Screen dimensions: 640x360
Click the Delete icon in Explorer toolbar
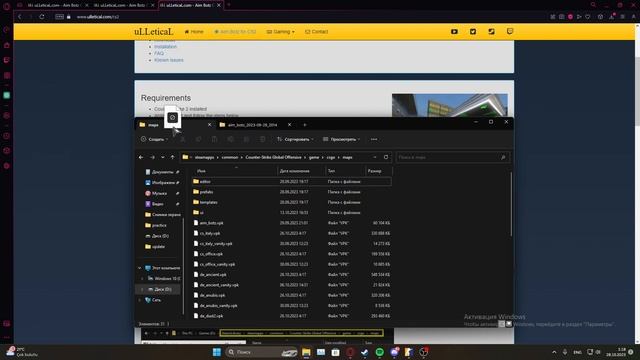[x=262, y=139]
